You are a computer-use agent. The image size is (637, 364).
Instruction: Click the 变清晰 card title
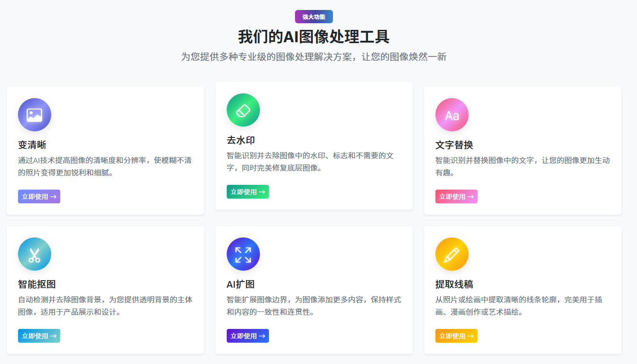click(32, 145)
